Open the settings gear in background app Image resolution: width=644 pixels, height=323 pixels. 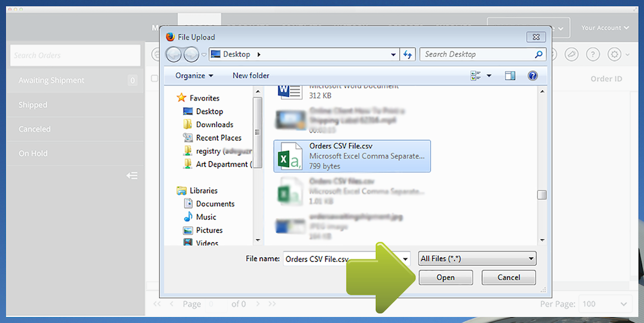pos(614,54)
